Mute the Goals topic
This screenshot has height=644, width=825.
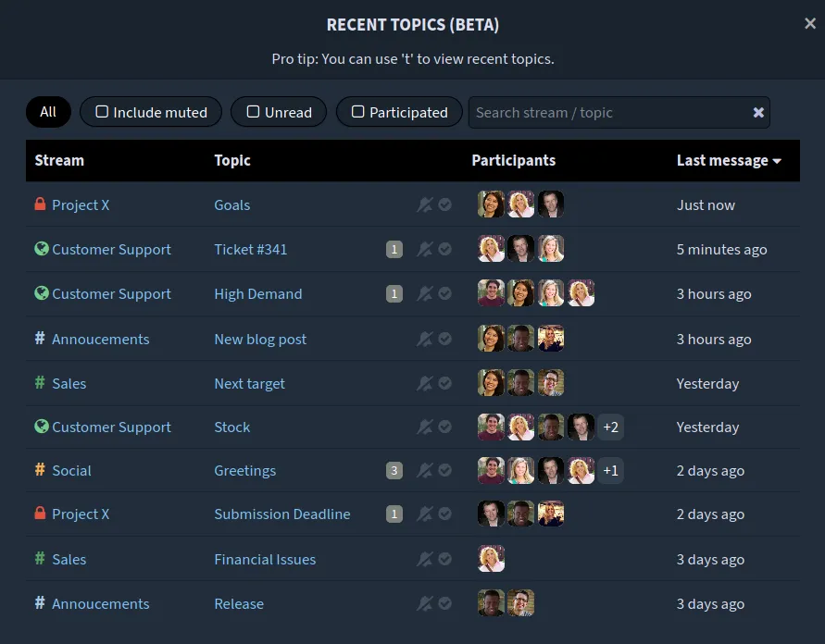(x=425, y=204)
